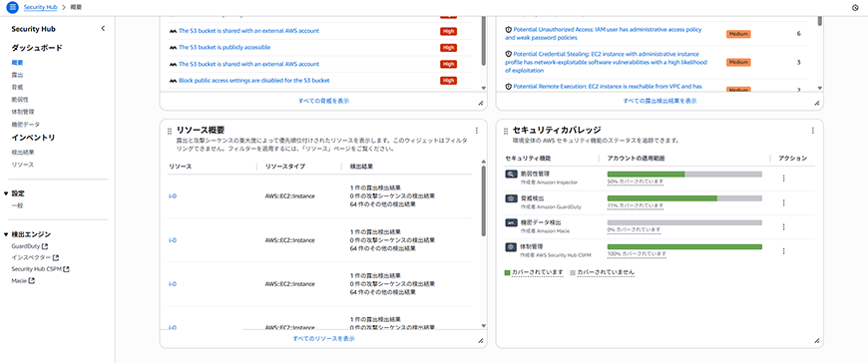The width and height of the screenshot is (868, 363).
Task: Click the 体制管理 Security Hub CSPM icon
Action: pos(511,247)
